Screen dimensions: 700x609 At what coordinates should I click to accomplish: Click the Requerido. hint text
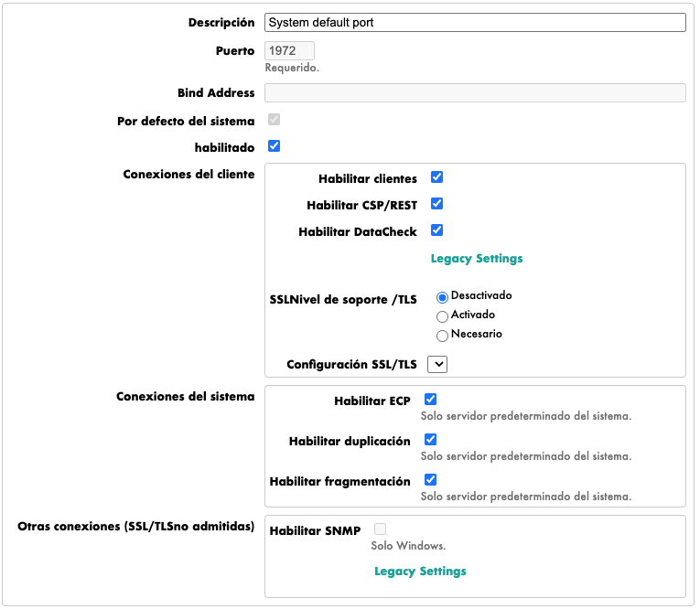(292, 68)
